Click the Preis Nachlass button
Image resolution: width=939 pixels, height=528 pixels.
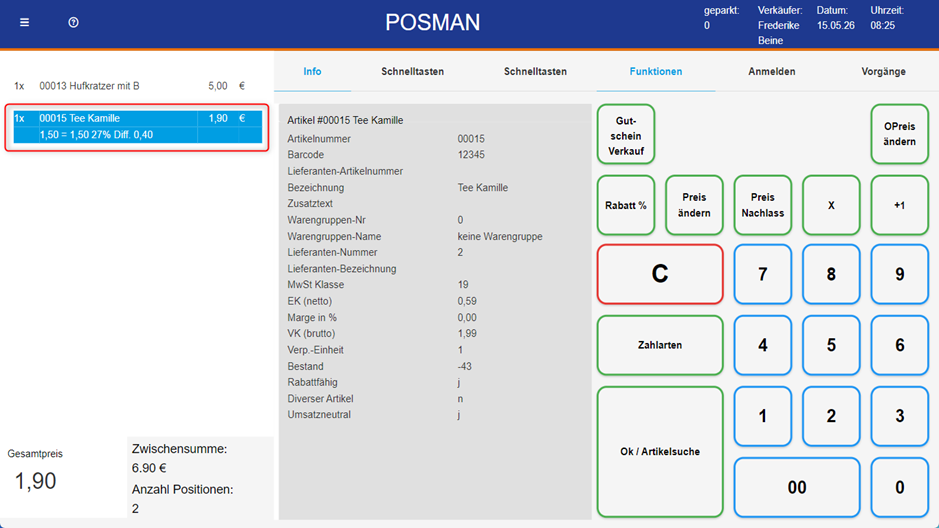[762, 205]
